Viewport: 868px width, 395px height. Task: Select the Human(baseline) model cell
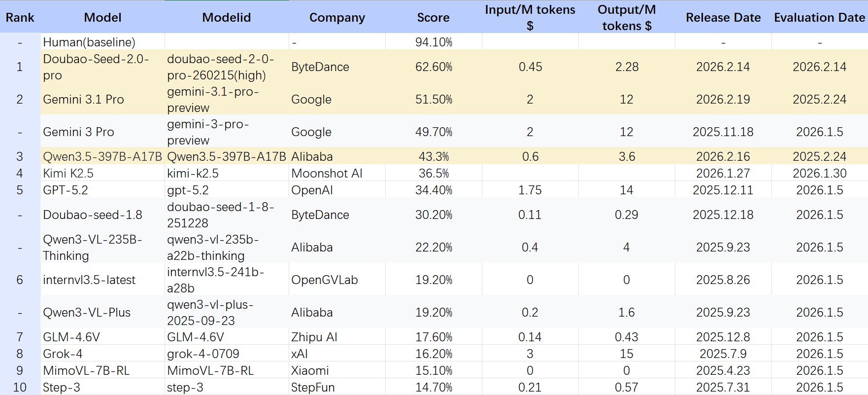(x=89, y=42)
